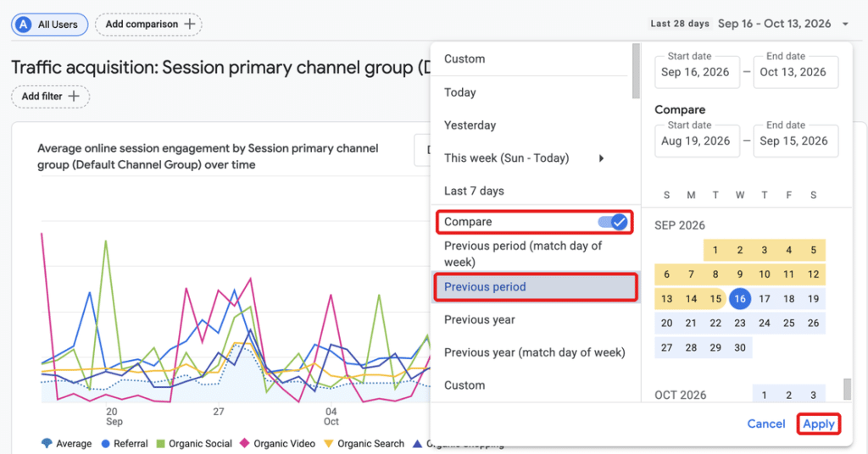The width and height of the screenshot is (868, 454).
Task: Click the Organic Video legend label
Action: point(284,444)
